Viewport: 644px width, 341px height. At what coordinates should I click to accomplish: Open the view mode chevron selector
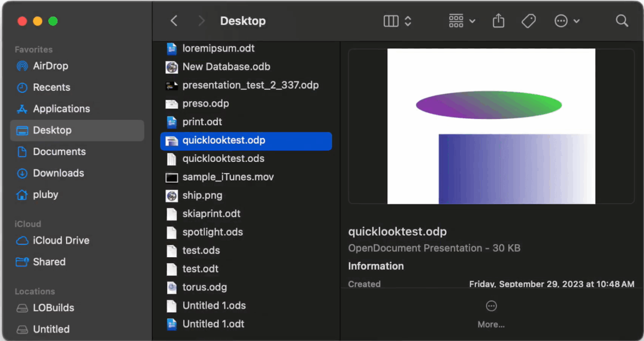pyautogui.click(x=408, y=21)
